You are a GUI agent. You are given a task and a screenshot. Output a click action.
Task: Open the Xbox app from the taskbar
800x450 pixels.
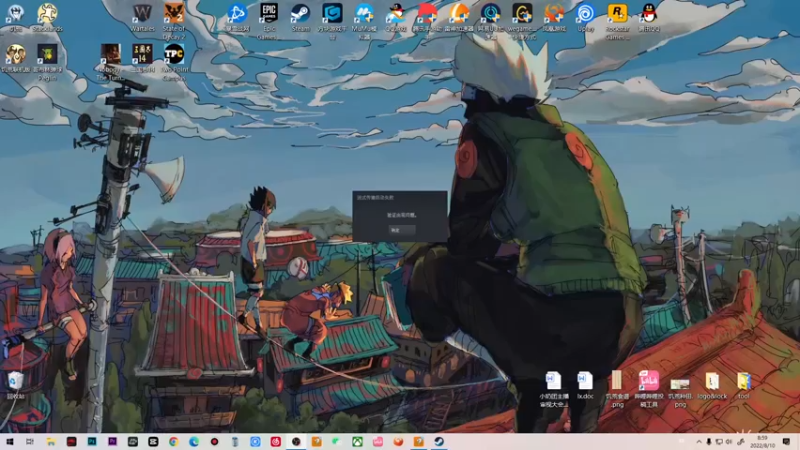pyautogui.click(x=357, y=441)
